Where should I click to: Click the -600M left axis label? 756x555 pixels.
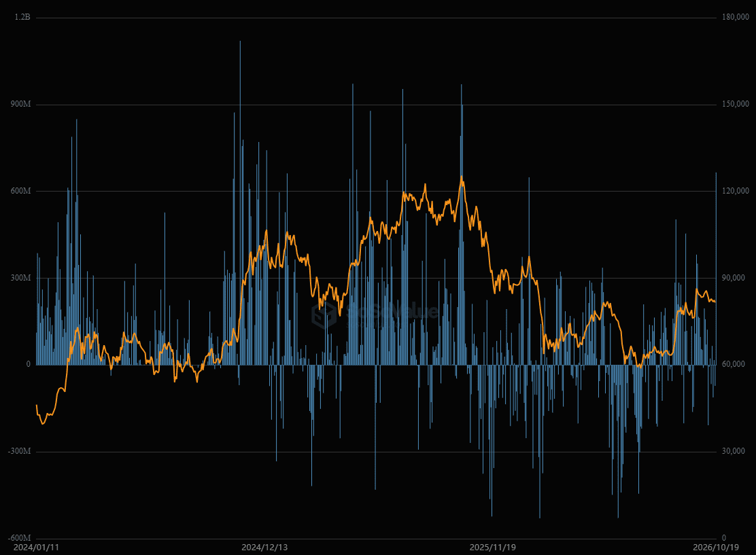(19, 538)
